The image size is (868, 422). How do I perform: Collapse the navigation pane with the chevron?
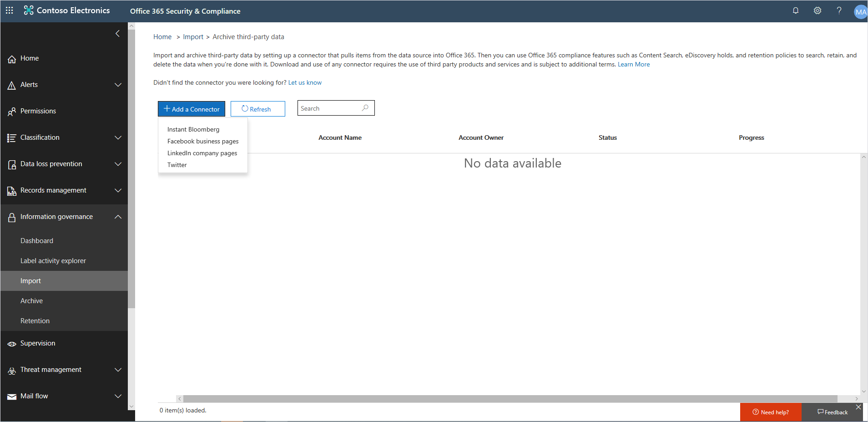(117, 33)
